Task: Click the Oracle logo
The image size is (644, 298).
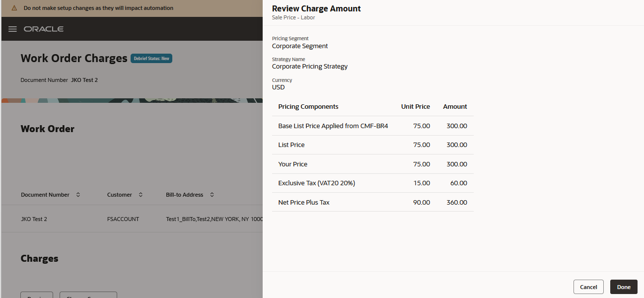Action: tap(44, 29)
